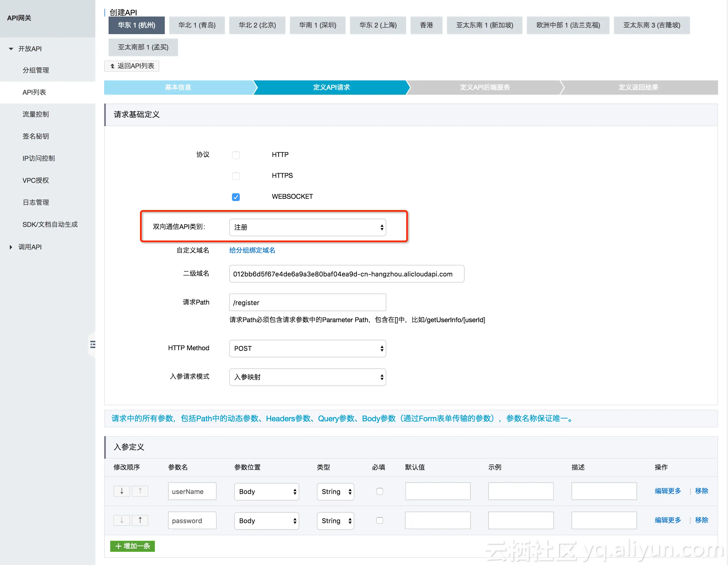Click the plus icon on 增加一条 button

[119, 546]
